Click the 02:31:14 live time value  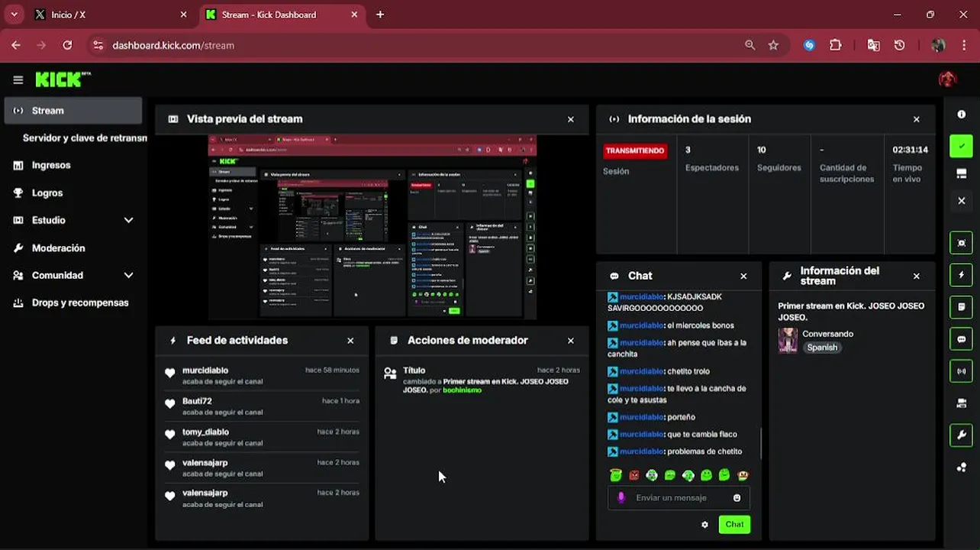(911, 150)
